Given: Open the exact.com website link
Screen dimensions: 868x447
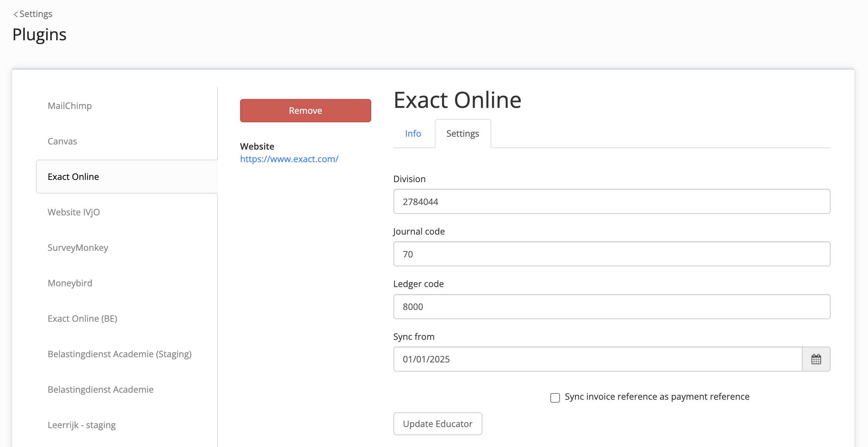Looking at the screenshot, I should (x=289, y=159).
